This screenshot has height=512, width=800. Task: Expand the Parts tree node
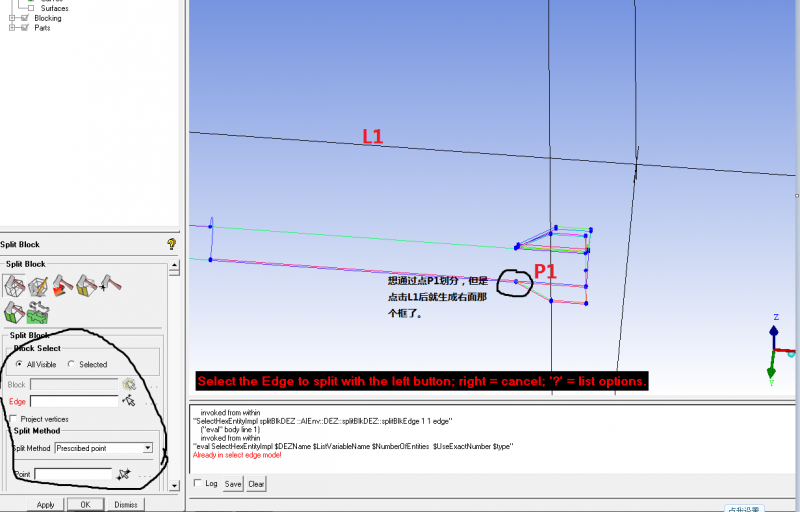point(12,28)
